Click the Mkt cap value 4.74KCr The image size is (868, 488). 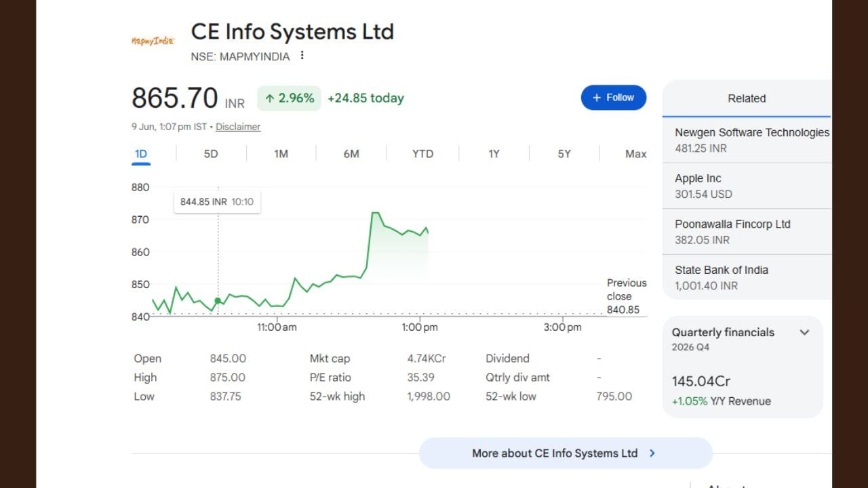[x=427, y=359]
